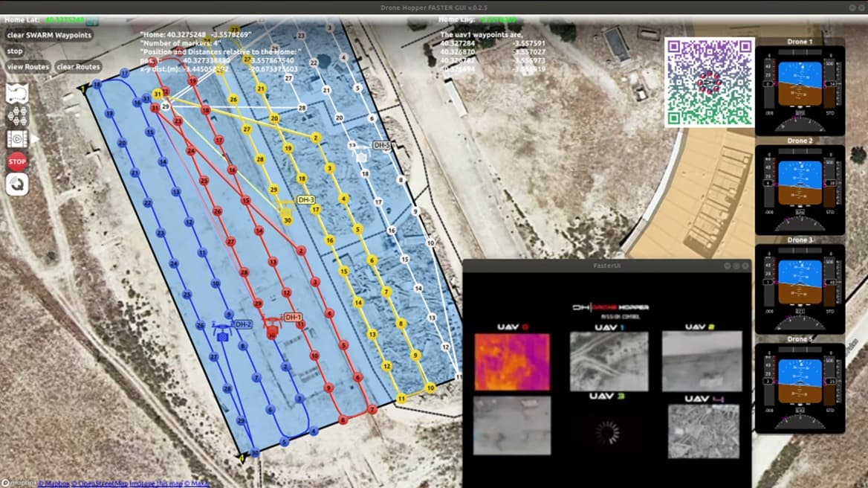Open the drone swarm formation tool

click(17, 115)
